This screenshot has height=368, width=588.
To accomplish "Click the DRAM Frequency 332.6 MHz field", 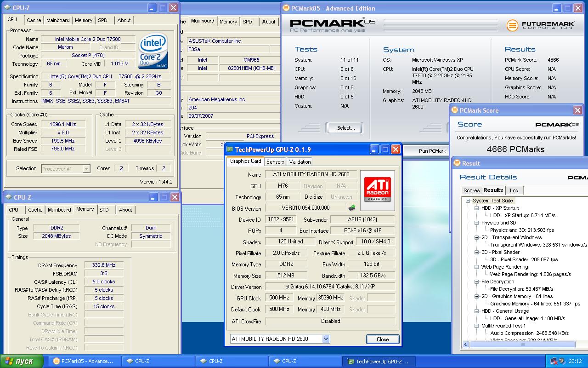I will tap(104, 265).
